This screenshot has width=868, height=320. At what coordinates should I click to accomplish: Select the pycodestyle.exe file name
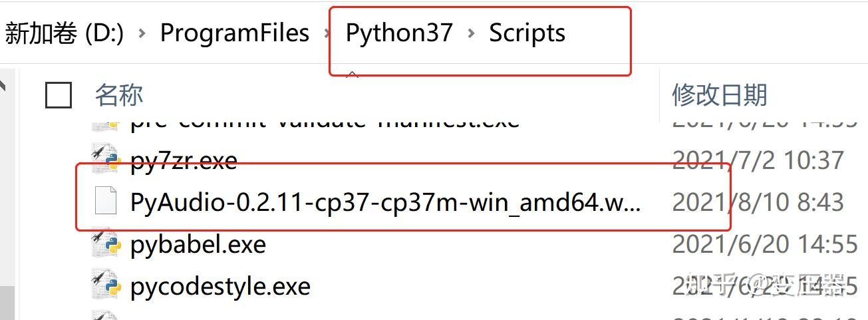point(220,287)
